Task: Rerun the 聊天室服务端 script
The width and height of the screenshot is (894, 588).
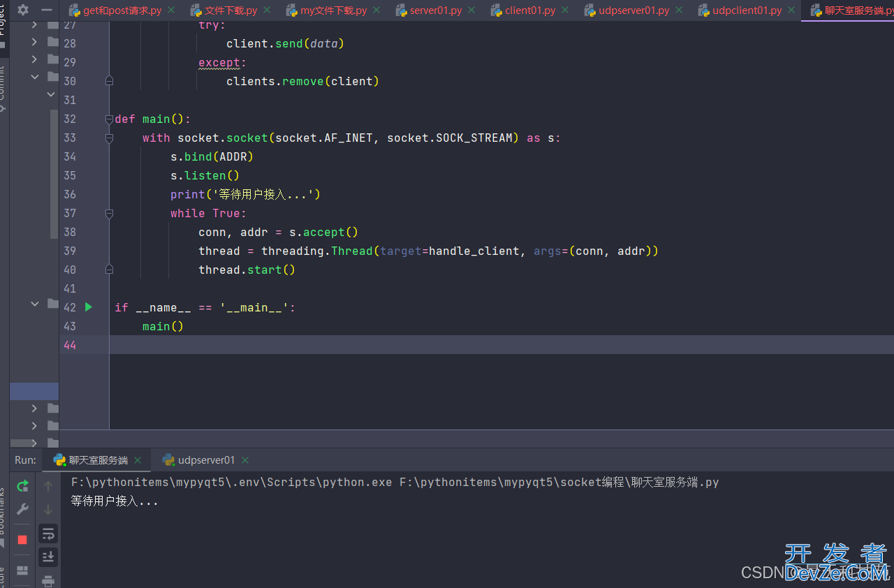Action: [x=23, y=486]
